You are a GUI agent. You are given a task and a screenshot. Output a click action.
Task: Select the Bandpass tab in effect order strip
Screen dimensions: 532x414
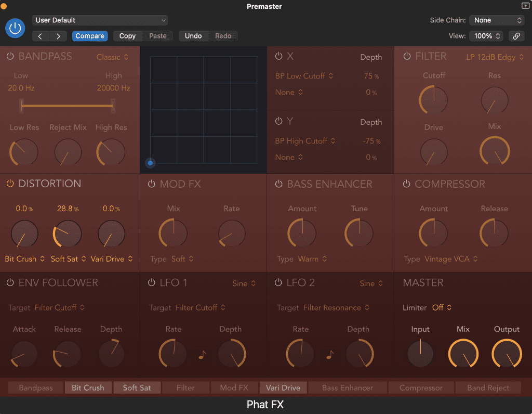(36, 387)
